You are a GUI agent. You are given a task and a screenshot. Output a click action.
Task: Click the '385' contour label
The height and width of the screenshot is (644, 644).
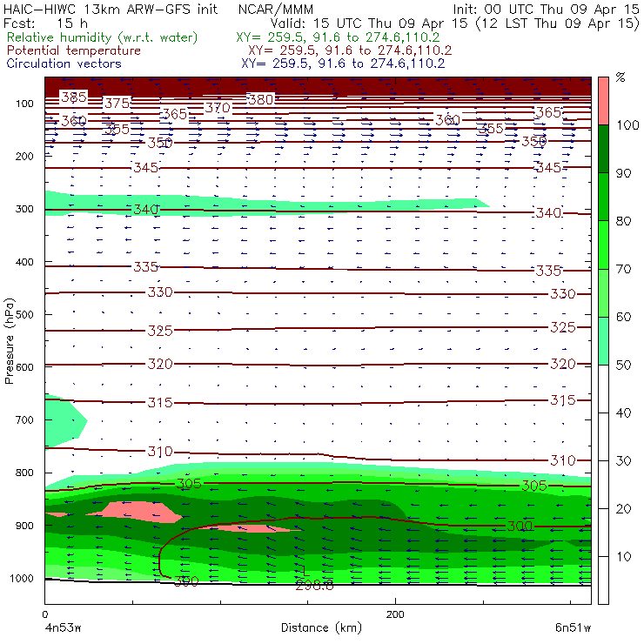74,97
